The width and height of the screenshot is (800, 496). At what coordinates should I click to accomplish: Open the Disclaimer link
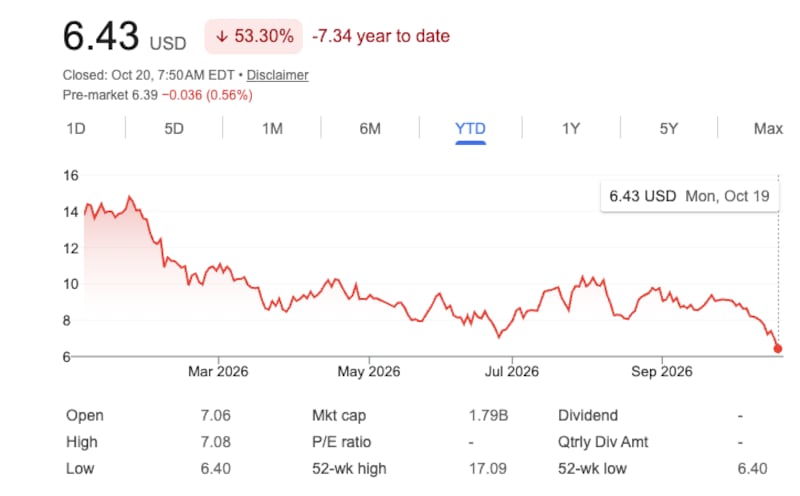click(x=278, y=75)
